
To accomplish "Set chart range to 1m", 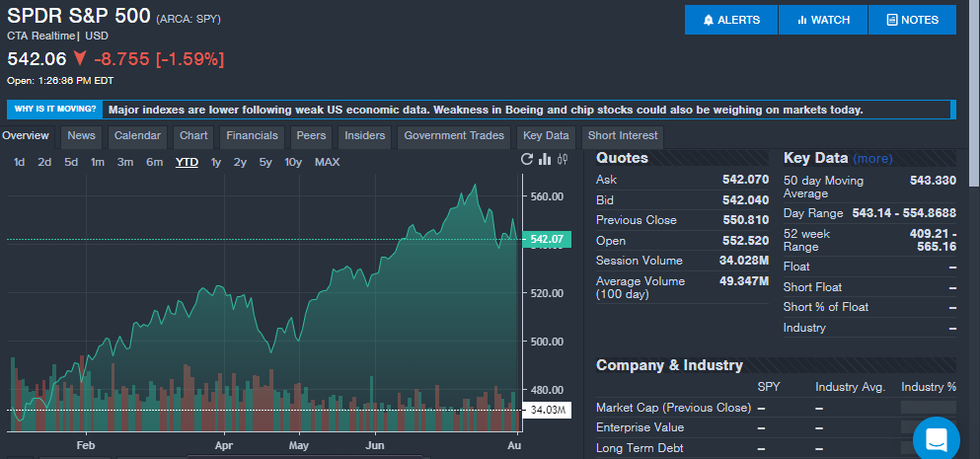I will tap(98, 163).
